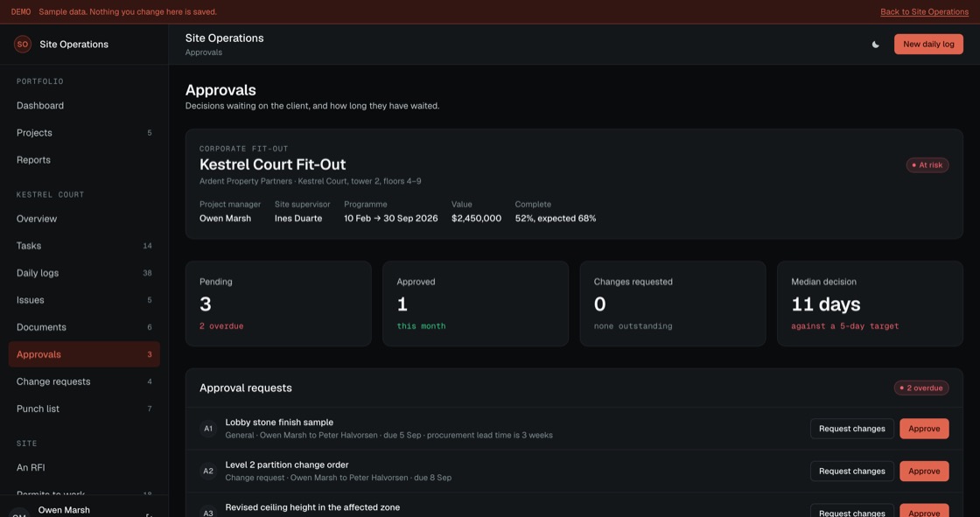This screenshot has height=517, width=980.
Task: Click the At risk status badge
Action: tap(927, 165)
